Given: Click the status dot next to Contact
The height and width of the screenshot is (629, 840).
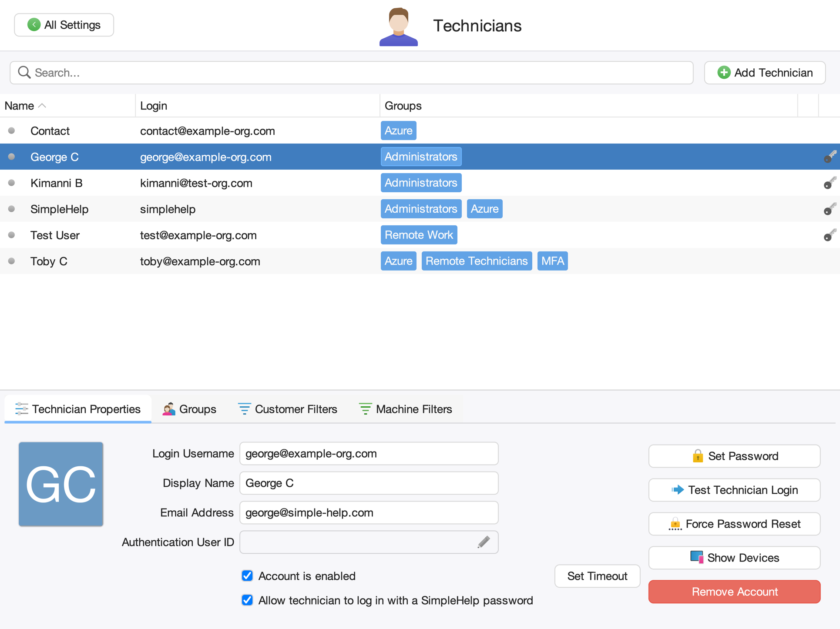Looking at the screenshot, I should click(x=12, y=130).
